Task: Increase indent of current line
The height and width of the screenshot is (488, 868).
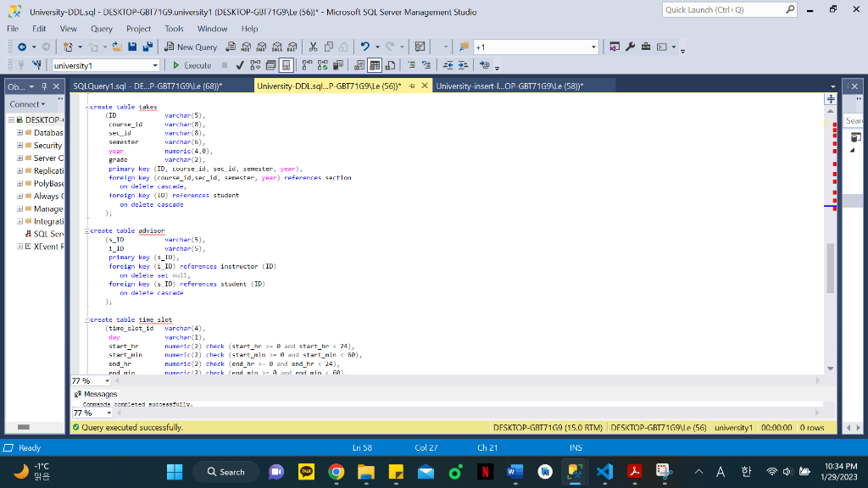Action: (459, 64)
